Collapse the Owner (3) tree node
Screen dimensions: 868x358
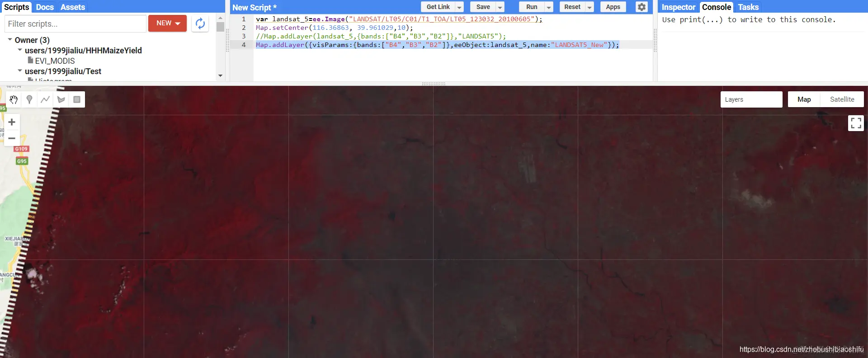pos(10,40)
